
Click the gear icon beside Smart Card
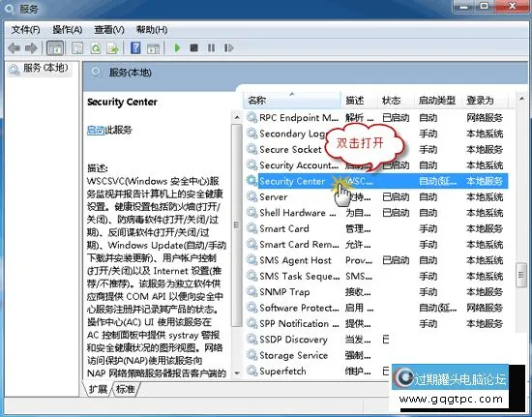251,228
